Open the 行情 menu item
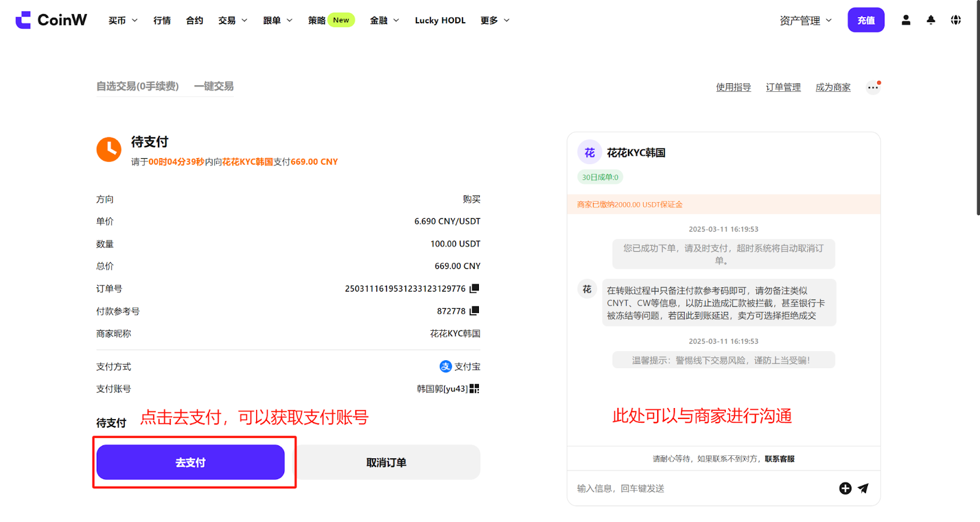 click(x=162, y=20)
